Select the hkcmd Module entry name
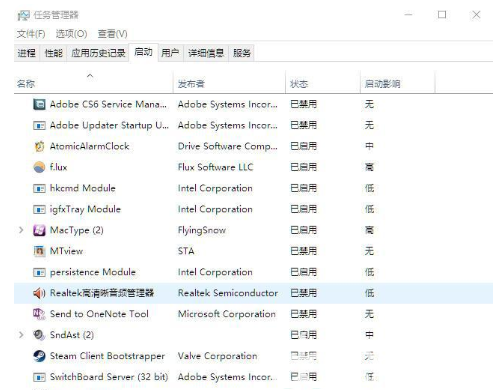This screenshot has height=390, width=500. coord(83,188)
